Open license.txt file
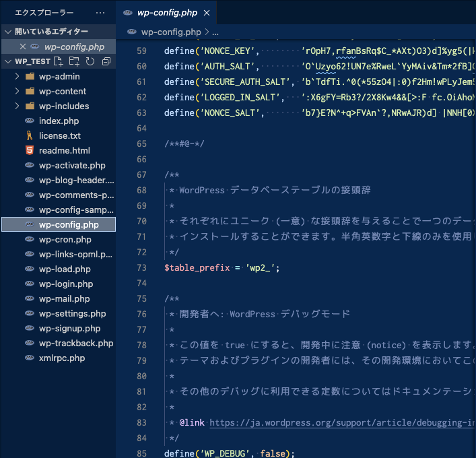This screenshot has height=458, width=476. click(59, 136)
